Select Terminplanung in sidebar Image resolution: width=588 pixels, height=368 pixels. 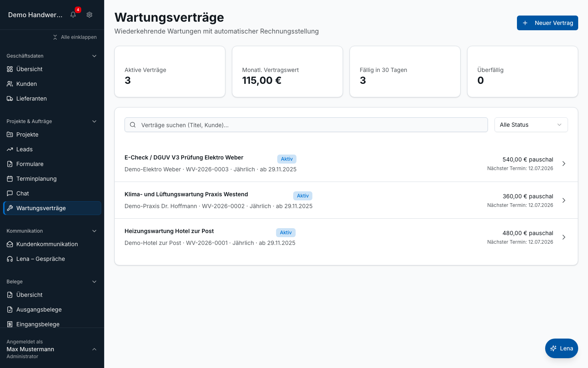pyautogui.click(x=52, y=179)
